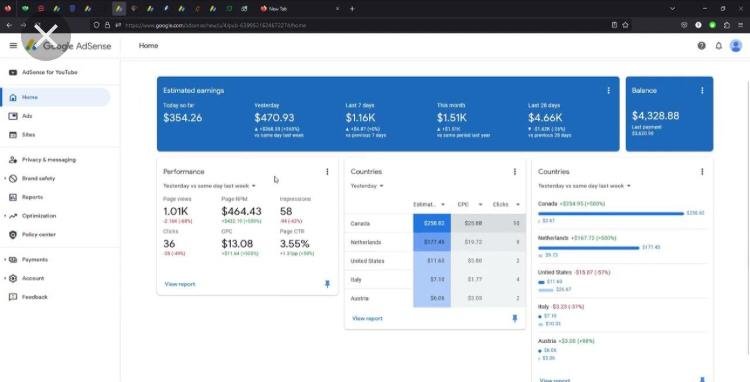Image resolution: width=750 pixels, height=382 pixels.
Task: Open the Help question mark icon
Action: [701, 46]
